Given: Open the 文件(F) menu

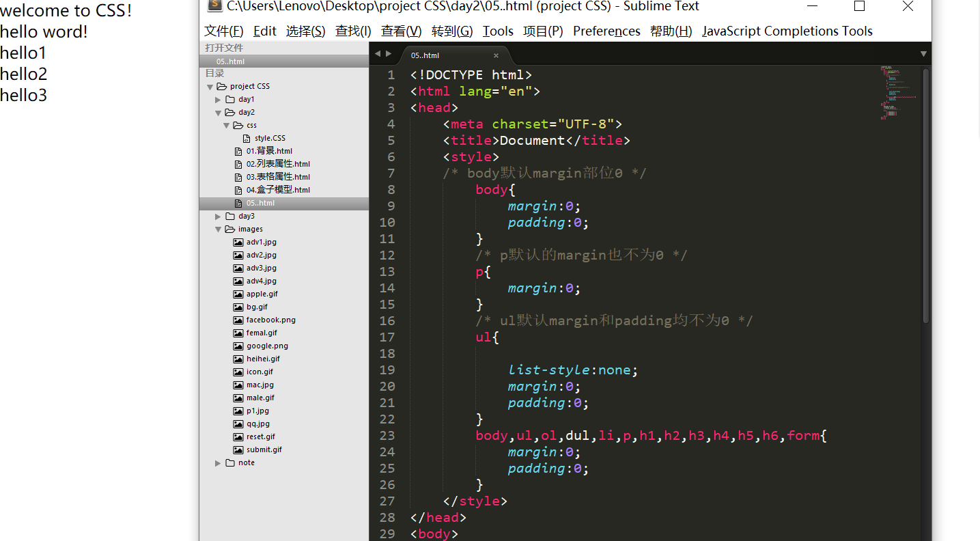Looking at the screenshot, I should point(224,31).
